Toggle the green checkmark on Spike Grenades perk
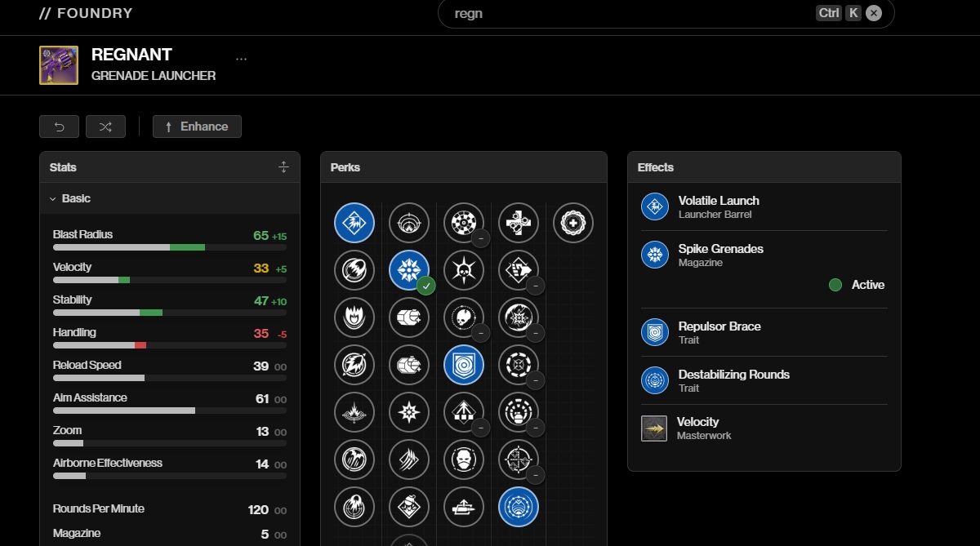This screenshot has height=546, width=980. [425, 286]
